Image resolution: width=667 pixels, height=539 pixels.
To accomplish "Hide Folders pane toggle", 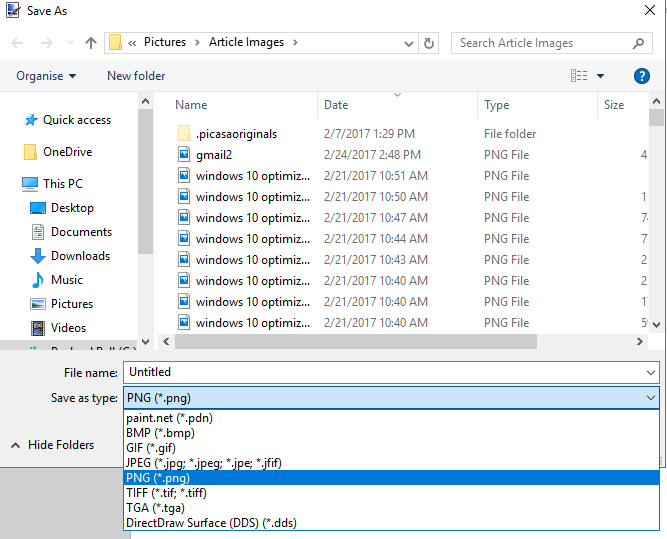I will tap(52, 445).
